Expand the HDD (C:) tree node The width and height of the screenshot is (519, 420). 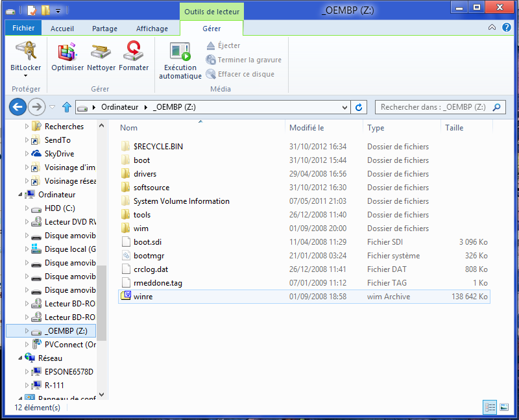click(x=27, y=208)
